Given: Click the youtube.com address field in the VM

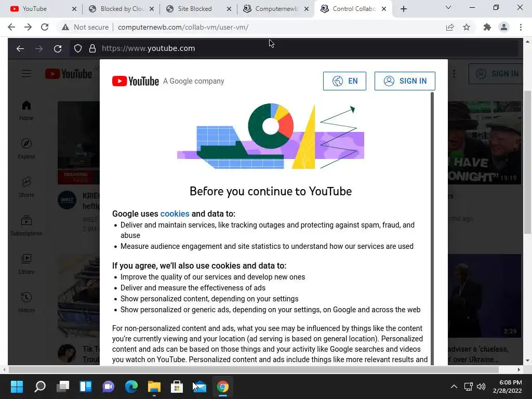Looking at the screenshot, I should [x=294, y=48].
